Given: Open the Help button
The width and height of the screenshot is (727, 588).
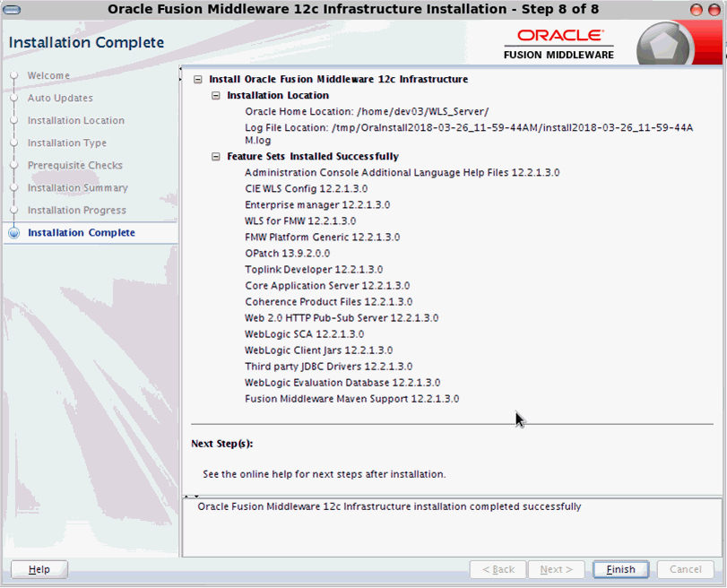Looking at the screenshot, I should pos(39,569).
